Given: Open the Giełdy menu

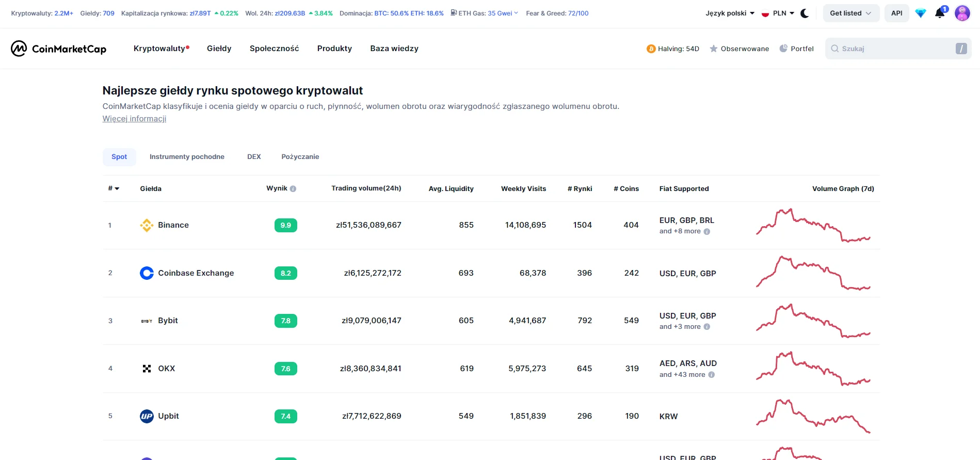Looking at the screenshot, I should tap(219, 49).
